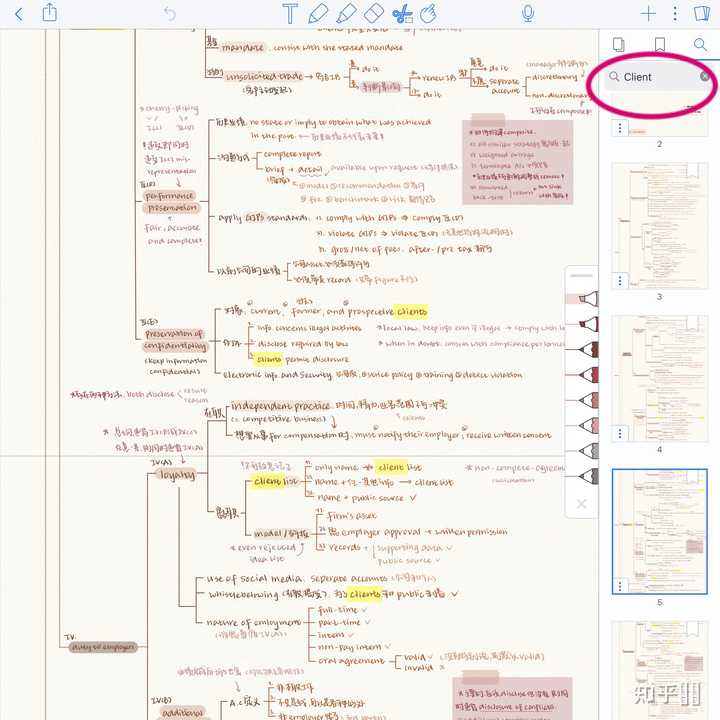The height and width of the screenshot is (720, 720).
Task: Toggle the page view sidebar icon
Action: tap(702, 13)
